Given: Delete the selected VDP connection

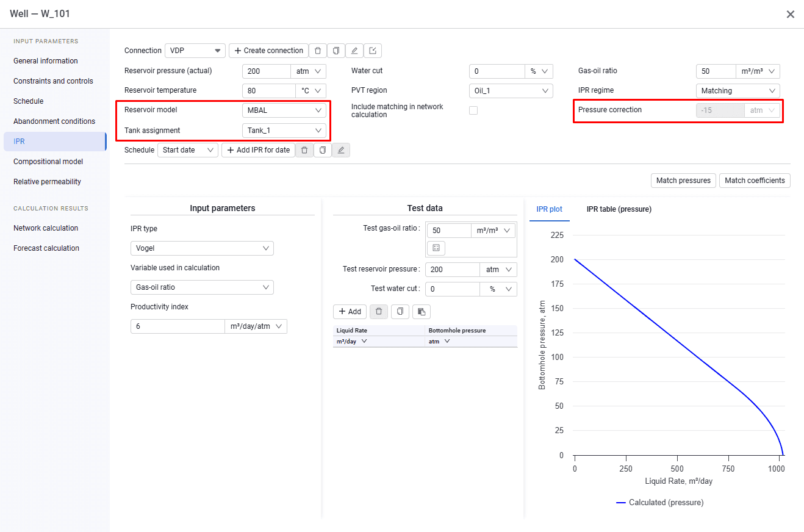Looking at the screenshot, I should tap(318, 51).
